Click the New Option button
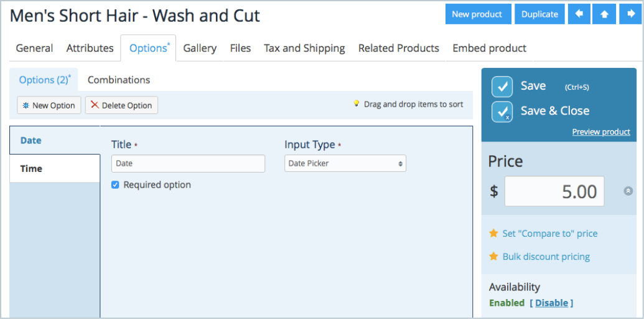 [49, 105]
